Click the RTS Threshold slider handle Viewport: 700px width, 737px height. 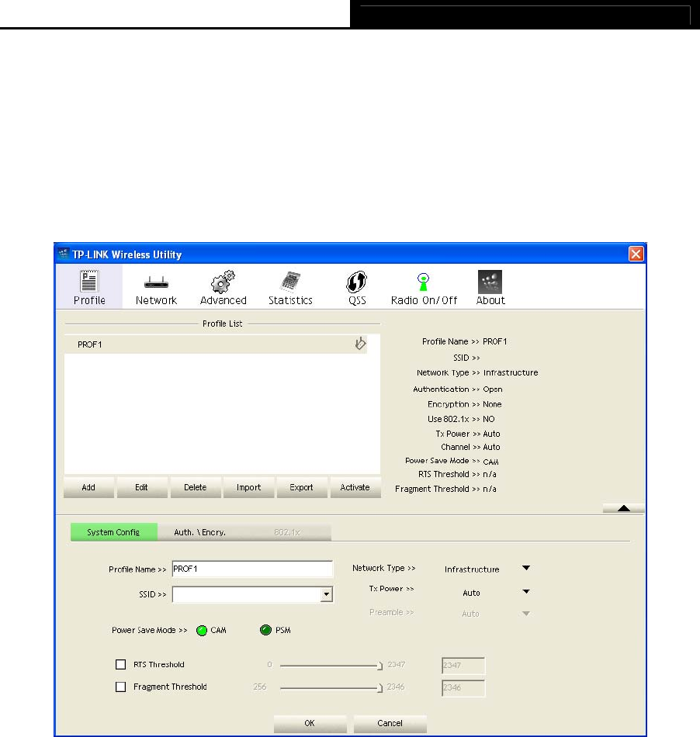(380, 666)
